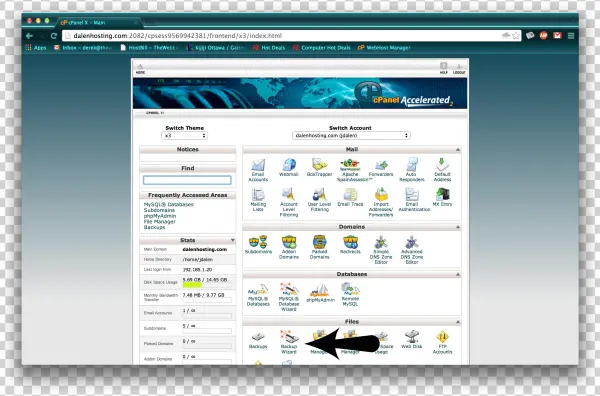
Task: Click the Subdomains link in Frequently Accessed Areas
Action: point(159,210)
